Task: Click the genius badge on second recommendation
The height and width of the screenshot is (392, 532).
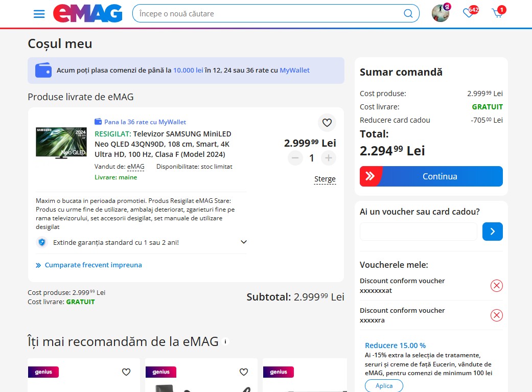Action: coord(161,372)
